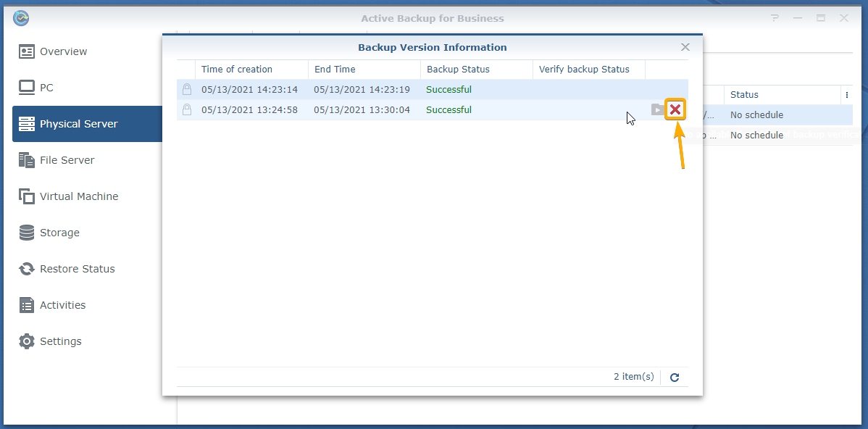Screen dimensions: 868x429
Task: Go to PC backup section
Action: tap(46, 88)
